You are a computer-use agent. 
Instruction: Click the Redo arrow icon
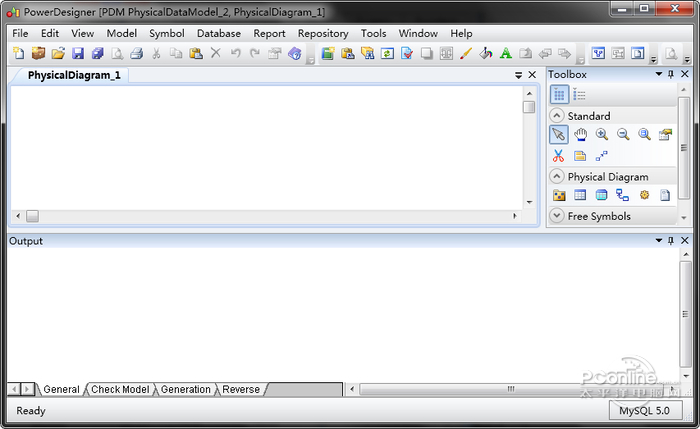point(255,54)
